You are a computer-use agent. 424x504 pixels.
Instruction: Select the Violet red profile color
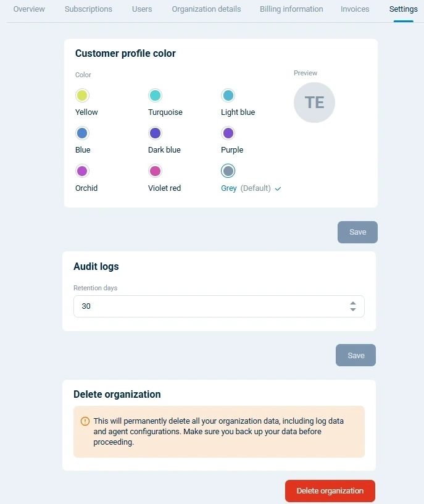(x=155, y=171)
